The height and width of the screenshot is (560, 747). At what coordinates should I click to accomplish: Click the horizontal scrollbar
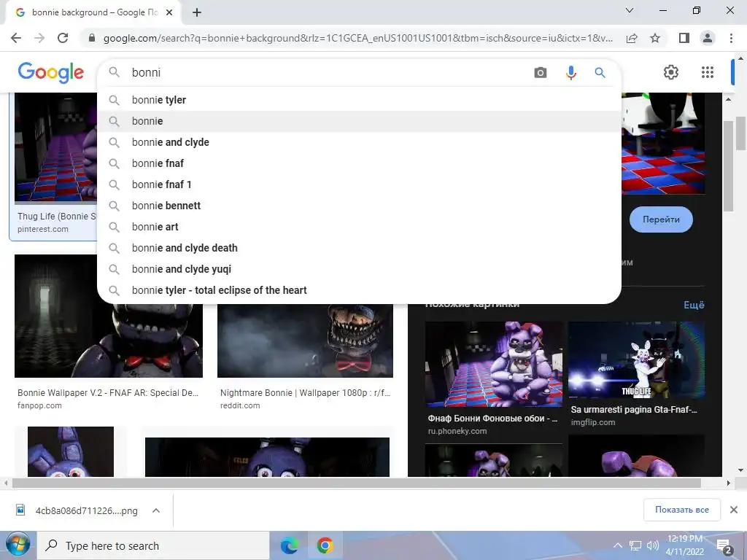[356, 483]
